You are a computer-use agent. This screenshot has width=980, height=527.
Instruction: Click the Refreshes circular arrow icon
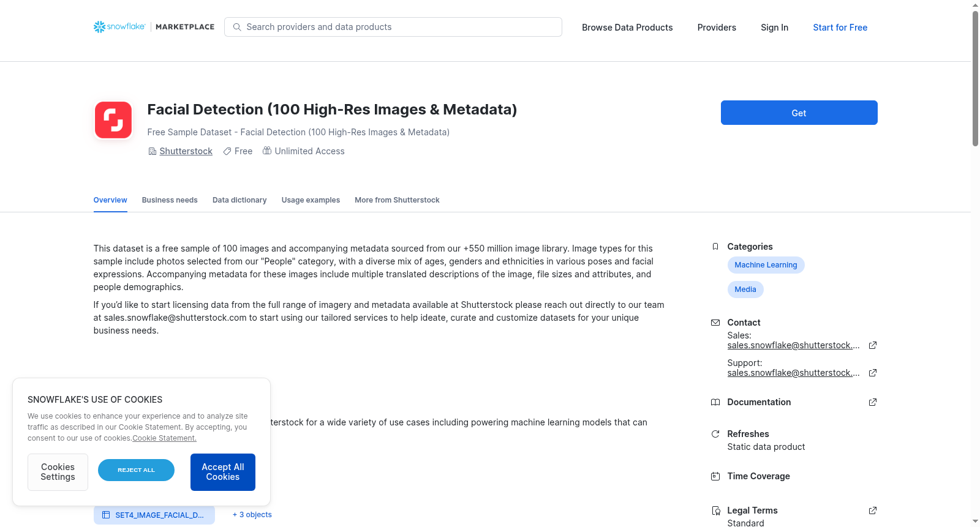pos(715,434)
